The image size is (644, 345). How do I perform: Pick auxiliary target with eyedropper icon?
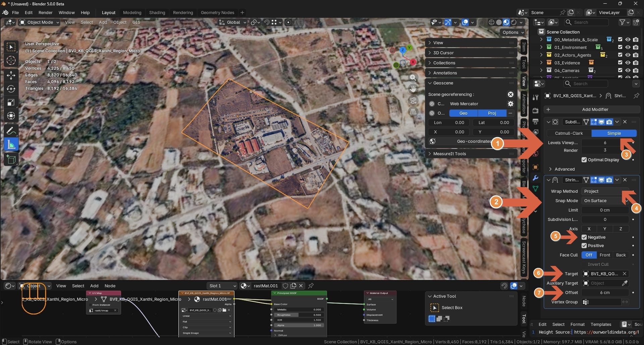click(x=625, y=283)
